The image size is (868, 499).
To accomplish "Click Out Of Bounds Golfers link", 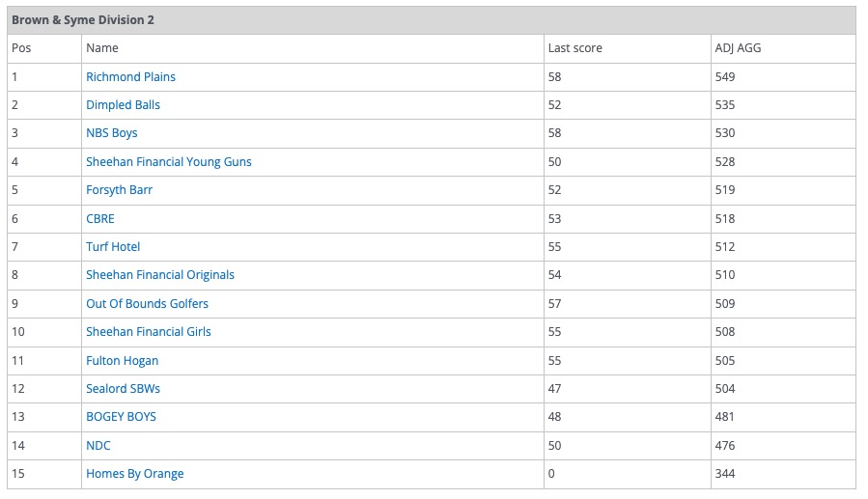I will (x=147, y=304).
